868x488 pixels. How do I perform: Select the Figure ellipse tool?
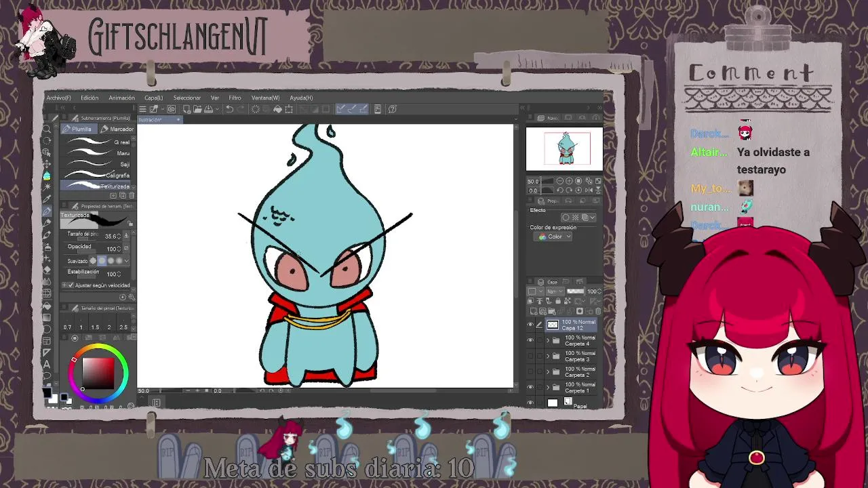pos(47,329)
